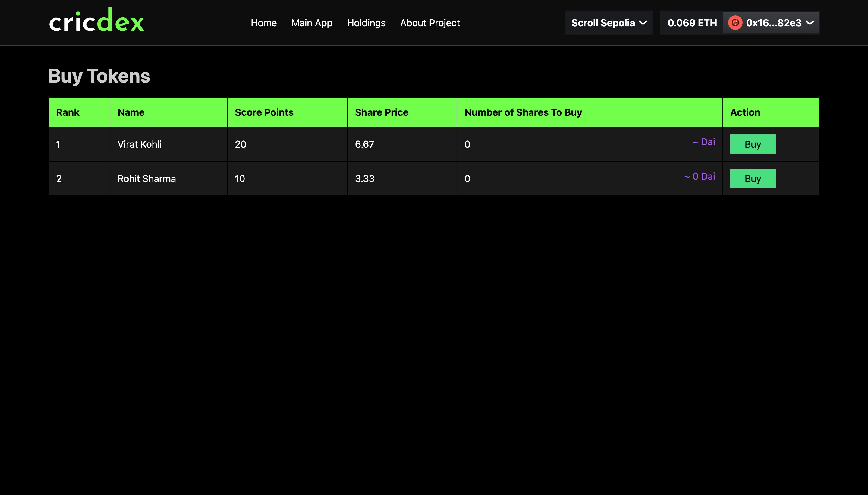Buy Virat Kohli shares
Screen dimensions: 868x495
753,144
